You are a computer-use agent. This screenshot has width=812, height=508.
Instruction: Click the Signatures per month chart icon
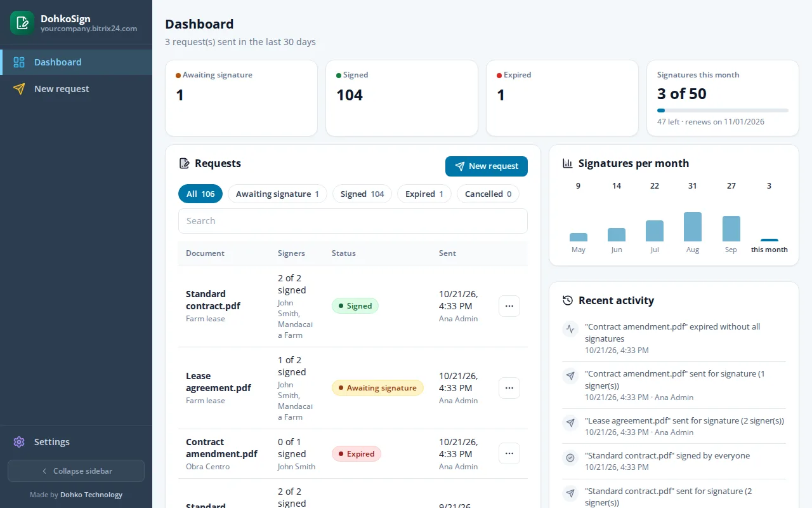tap(568, 164)
